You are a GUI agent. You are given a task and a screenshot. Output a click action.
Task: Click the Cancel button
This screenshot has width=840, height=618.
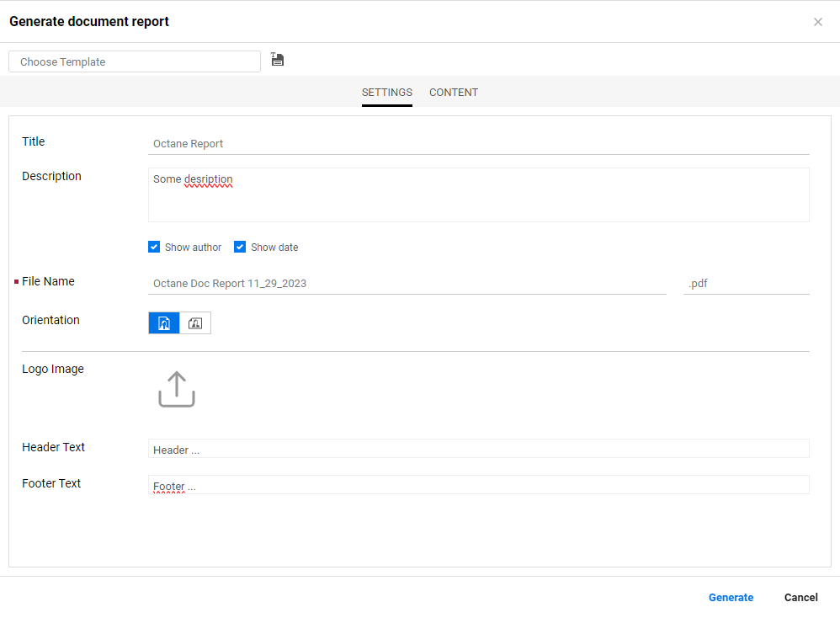coord(801,598)
